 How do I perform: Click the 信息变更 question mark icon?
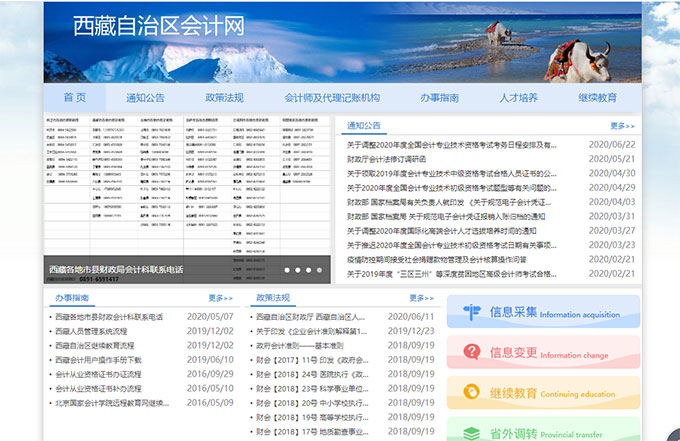470,352
